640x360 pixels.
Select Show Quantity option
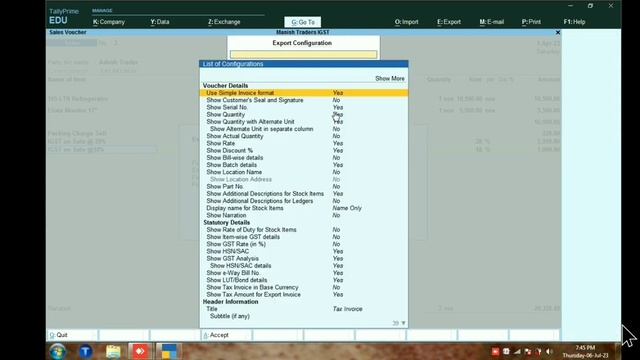pyautogui.click(x=304, y=115)
